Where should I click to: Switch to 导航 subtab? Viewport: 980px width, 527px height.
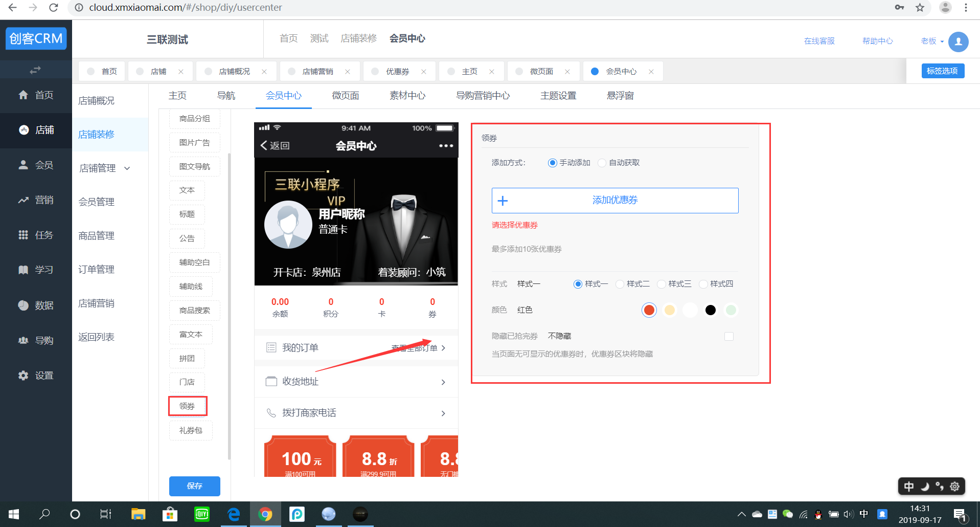226,96
